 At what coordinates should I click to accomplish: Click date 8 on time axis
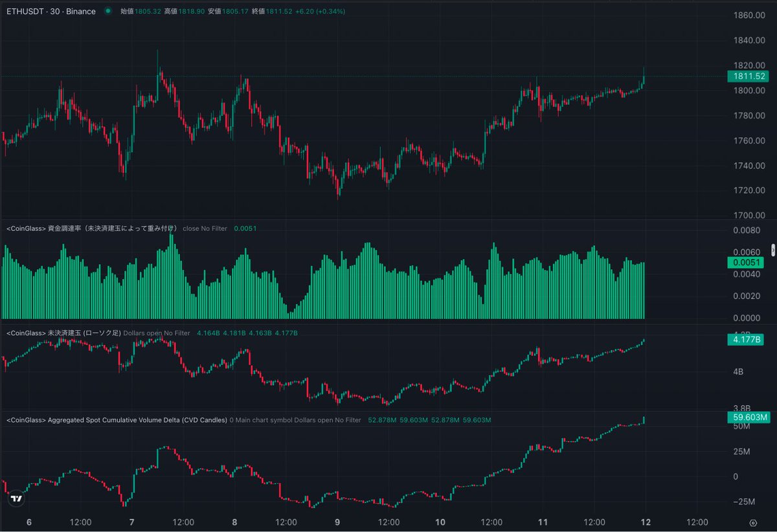234,522
